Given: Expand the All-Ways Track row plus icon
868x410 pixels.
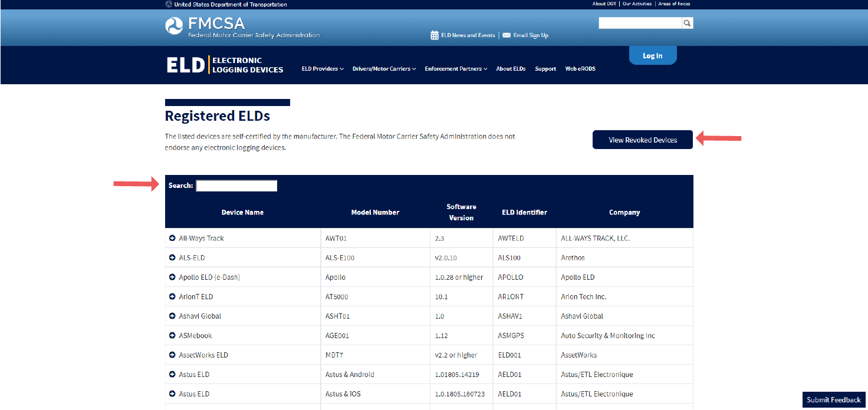Looking at the screenshot, I should (x=172, y=238).
